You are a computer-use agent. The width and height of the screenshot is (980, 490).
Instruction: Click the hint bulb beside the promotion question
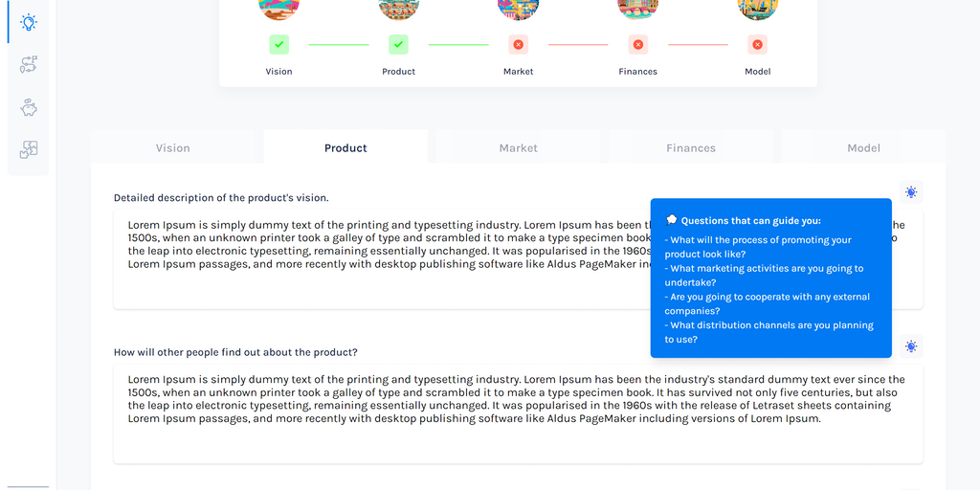911,346
